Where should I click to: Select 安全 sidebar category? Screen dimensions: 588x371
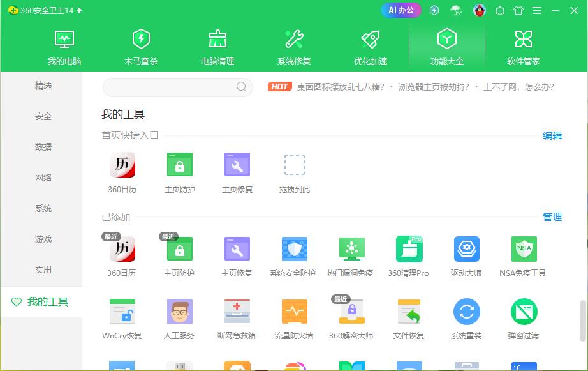tap(43, 116)
